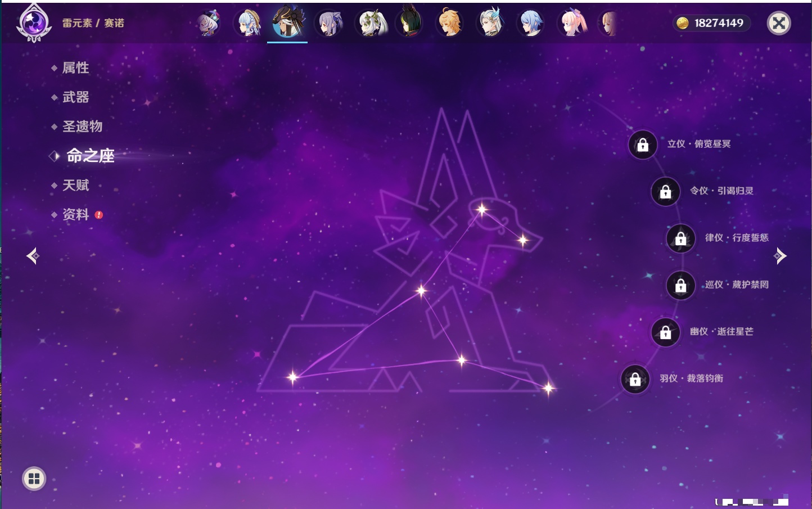Viewport: 812px width, 509px height.
Task: Click the locked icon for 立仪·俯览昼昊
Action: pyautogui.click(x=643, y=145)
